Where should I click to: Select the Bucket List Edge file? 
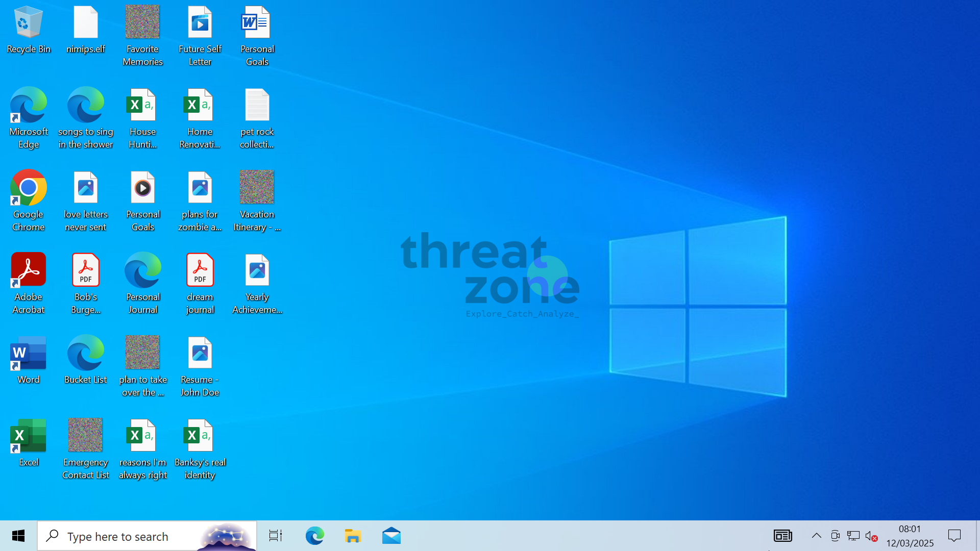click(86, 361)
